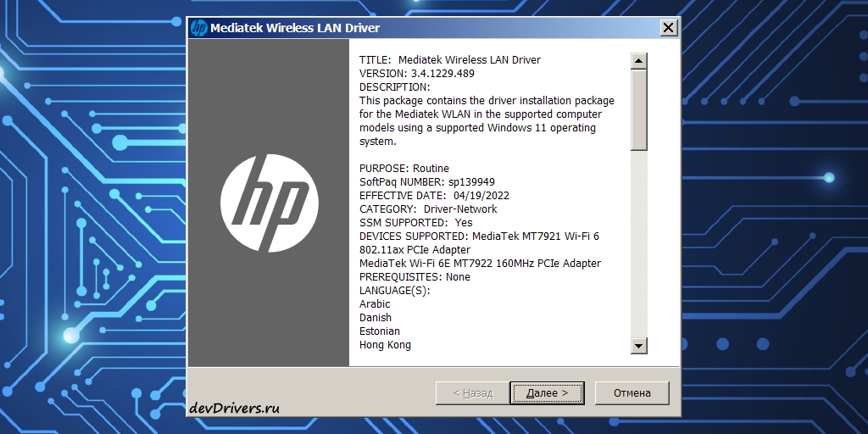This screenshot has height=434, width=868.
Task: Click the scrollbar down arrow
Action: coord(639,346)
